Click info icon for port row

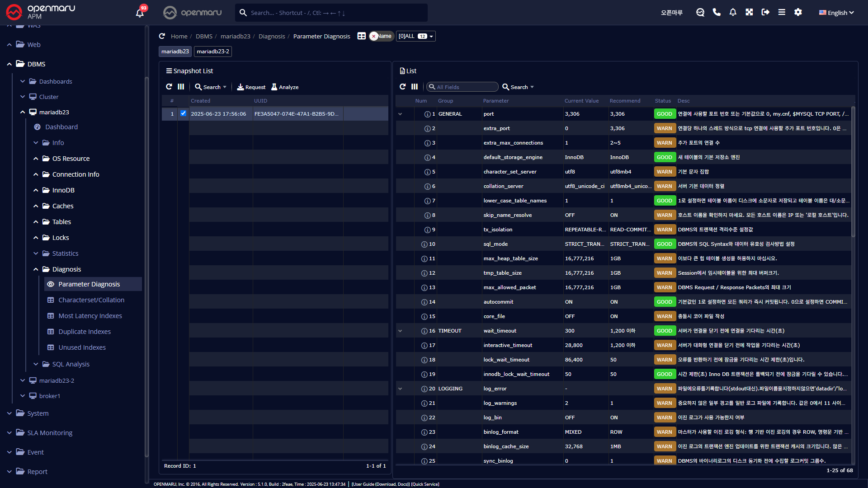(427, 114)
